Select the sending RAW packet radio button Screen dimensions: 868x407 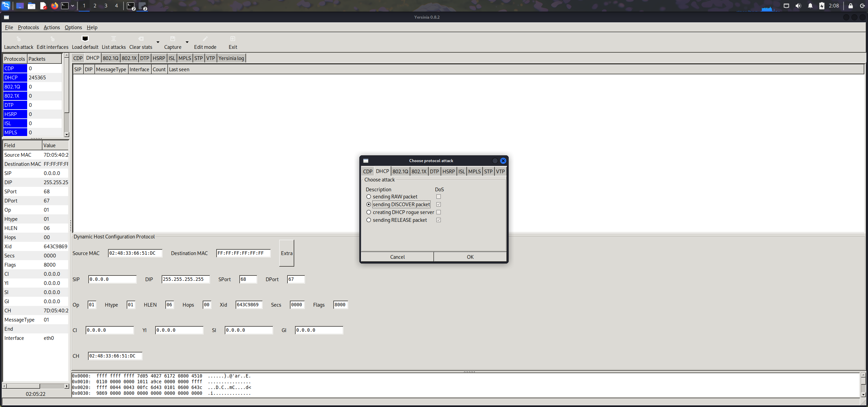coord(369,197)
